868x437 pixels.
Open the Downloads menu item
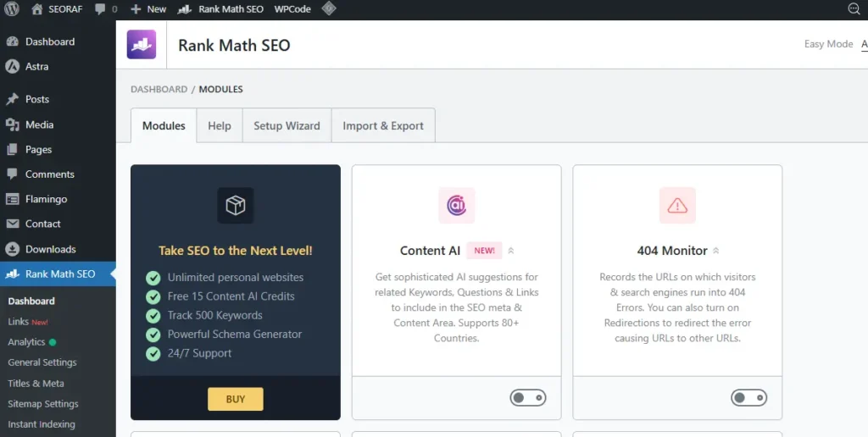point(50,249)
